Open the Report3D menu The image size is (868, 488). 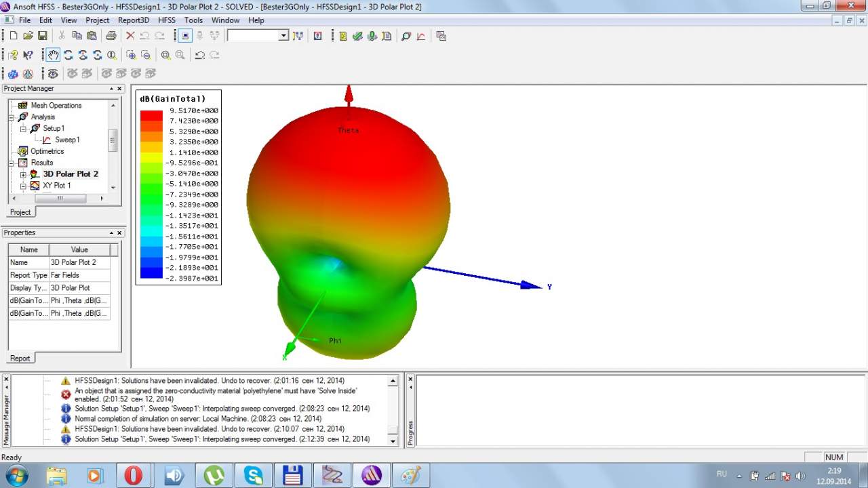click(x=134, y=20)
